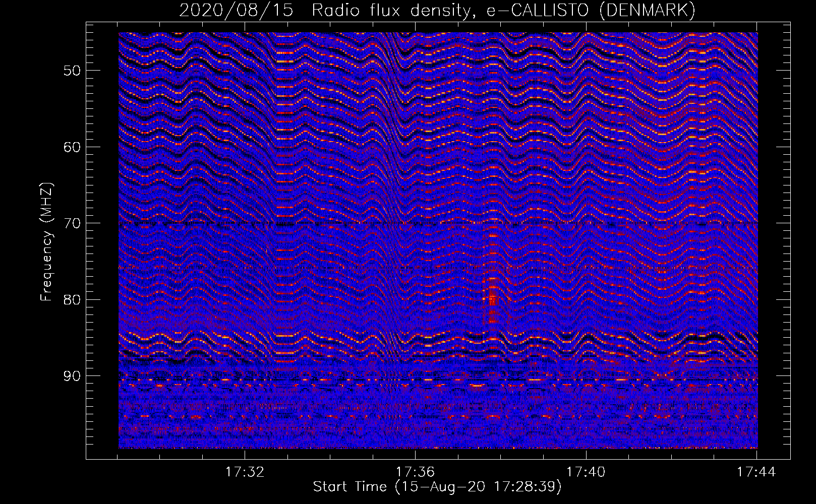The width and height of the screenshot is (816, 504).
Task: Click the 17:32 time tick label
Action: [x=245, y=472]
